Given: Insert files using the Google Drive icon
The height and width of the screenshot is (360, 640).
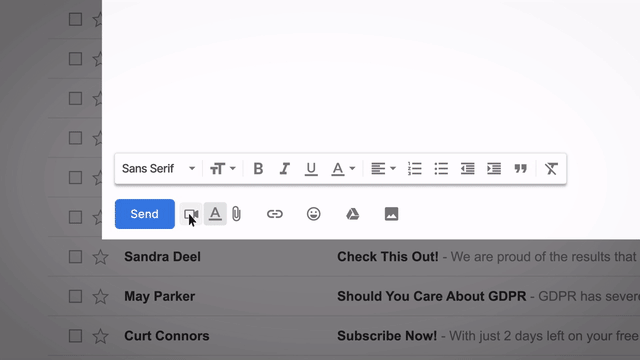Looking at the screenshot, I should pos(353,214).
